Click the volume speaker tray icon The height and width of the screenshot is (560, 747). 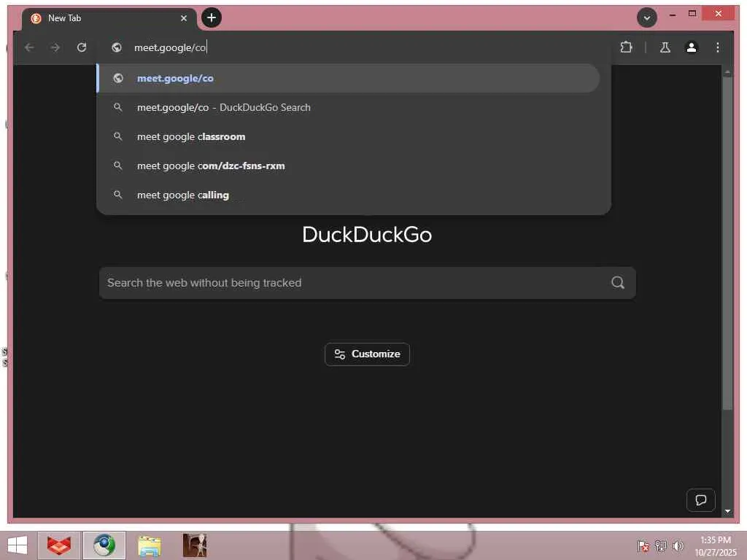[678, 545]
